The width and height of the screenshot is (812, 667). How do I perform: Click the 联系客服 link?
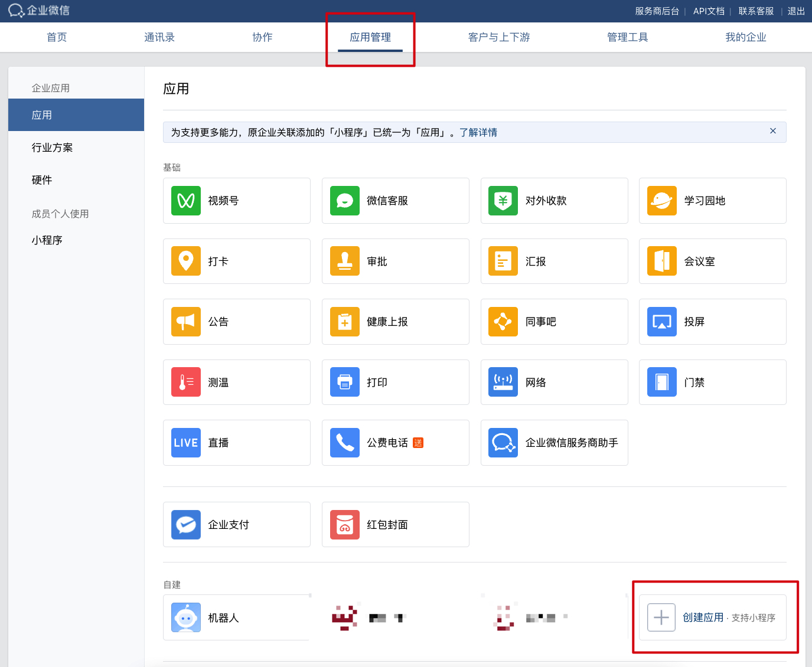(x=756, y=11)
